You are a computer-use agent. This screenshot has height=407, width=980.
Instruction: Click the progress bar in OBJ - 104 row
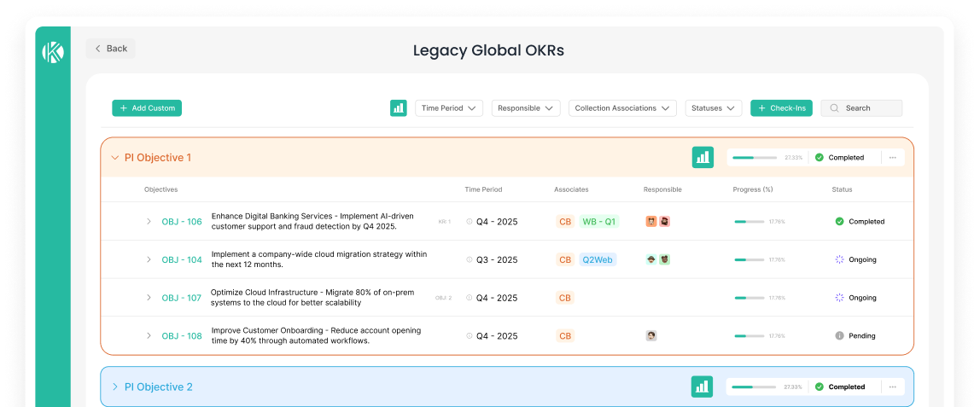[750, 259]
